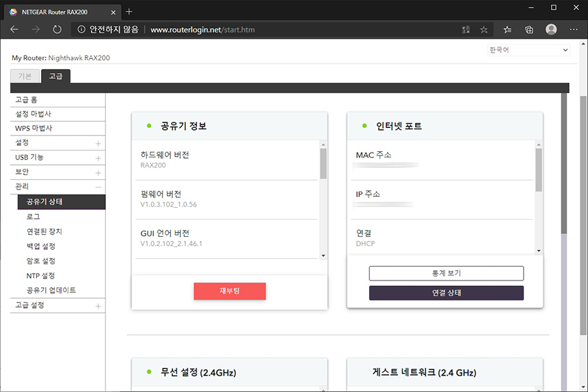
Task: Open the favorites list icon
Action: coord(507,29)
